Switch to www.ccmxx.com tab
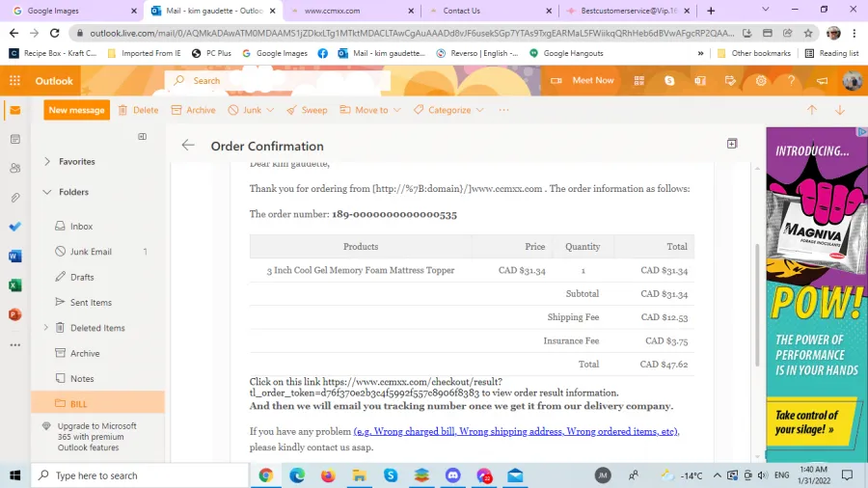 (x=352, y=11)
